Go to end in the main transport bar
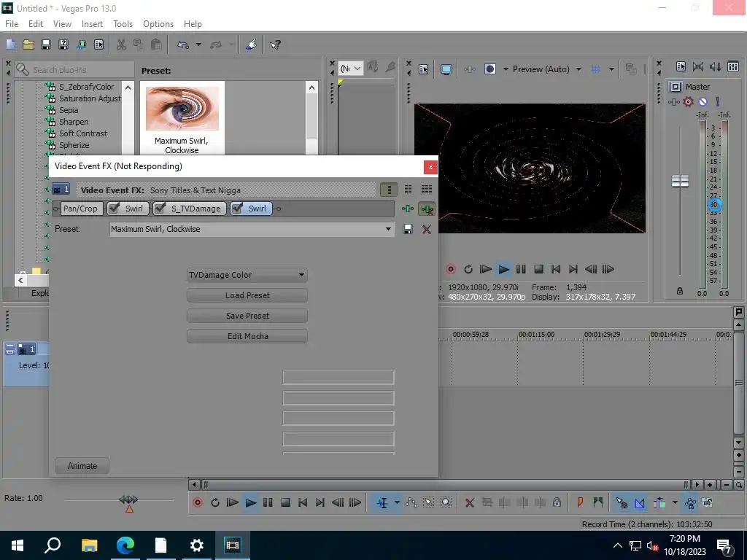The height and width of the screenshot is (560, 747). coord(320,502)
